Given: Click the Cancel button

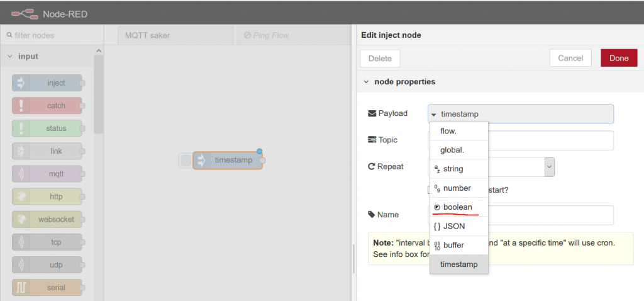Looking at the screenshot, I should 570,58.
